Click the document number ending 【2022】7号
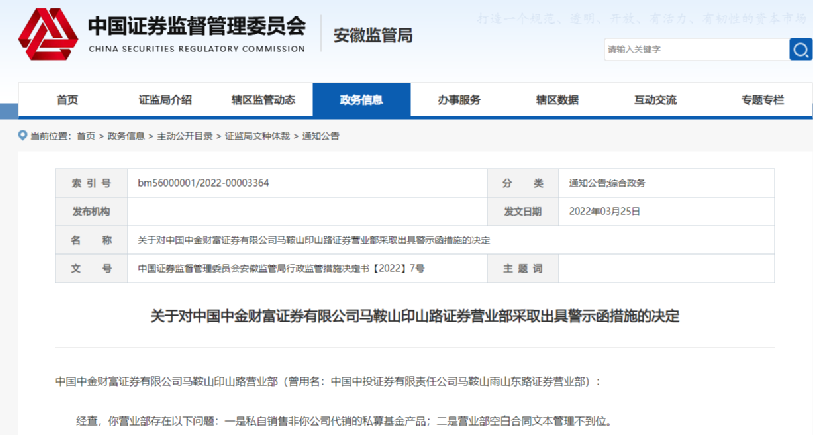This screenshot has height=435, width=813. point(281,269)
